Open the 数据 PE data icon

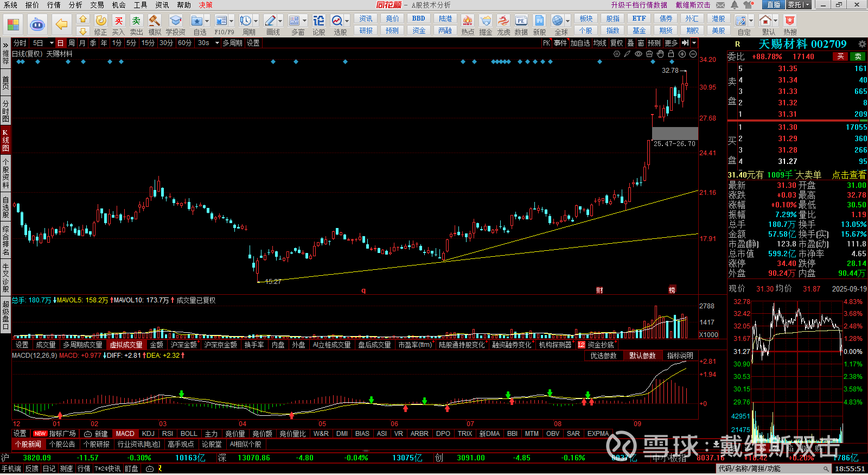click(x=521, y=21)
